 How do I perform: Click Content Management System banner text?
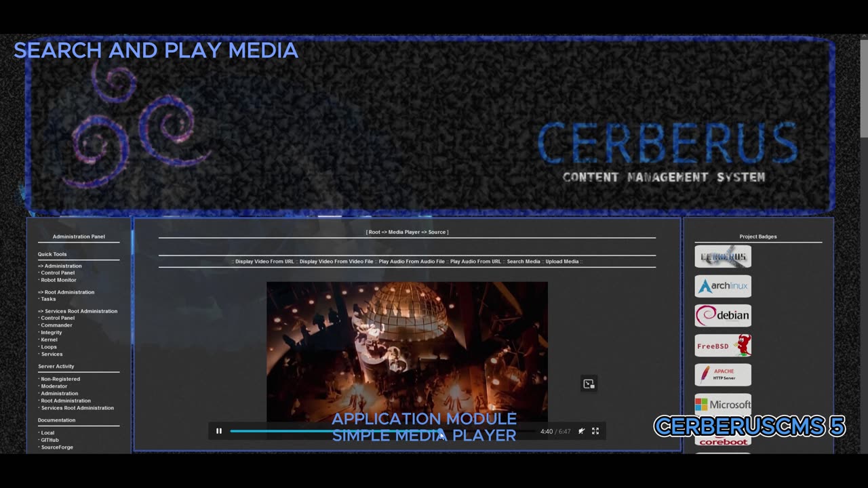point(664,178)
